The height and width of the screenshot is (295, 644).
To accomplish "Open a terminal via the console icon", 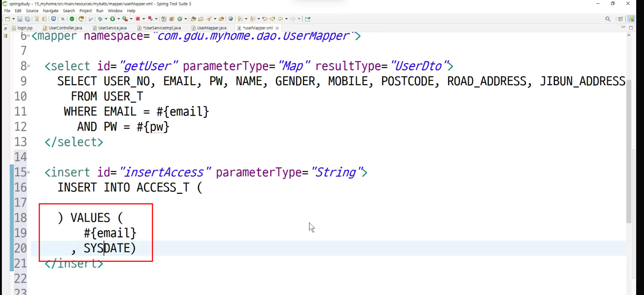I will point(53,19).
